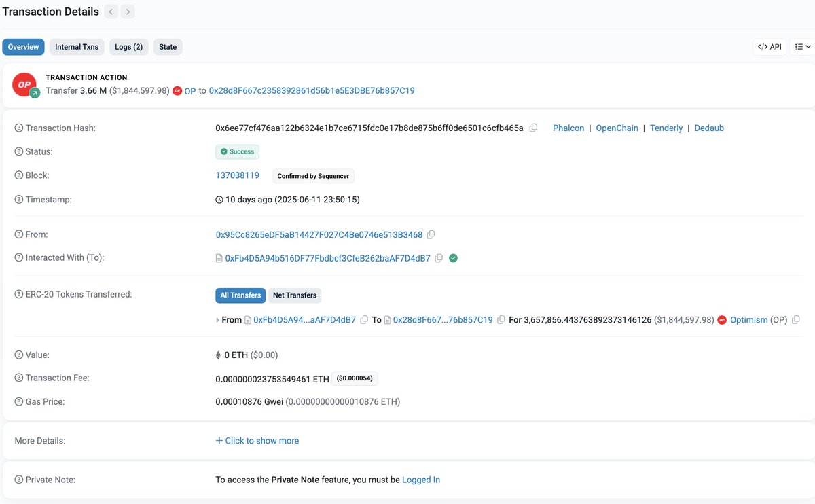Copy the transfer recipient address
The height and width of the screenshot is (504, 815).
tap(501, 319)
